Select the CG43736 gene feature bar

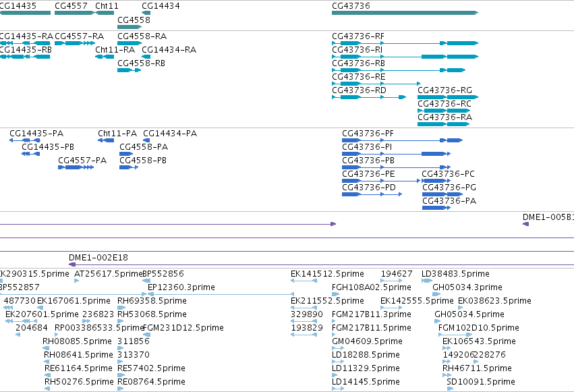(405, 13)
